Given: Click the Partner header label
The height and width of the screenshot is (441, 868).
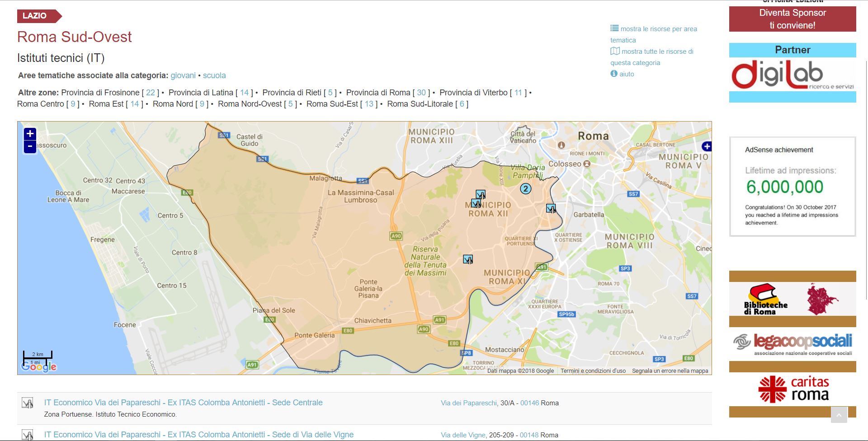Looking at the screenshot, I should (x=793, y=50).
